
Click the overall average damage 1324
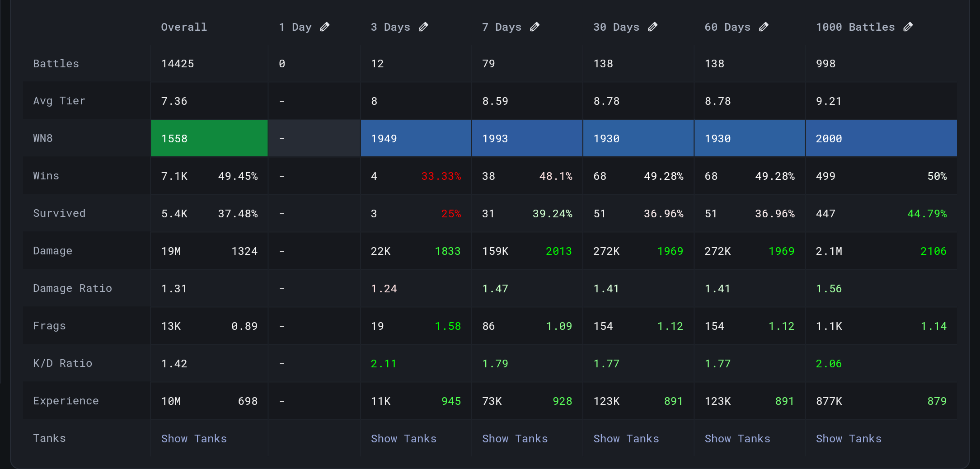click(244, 251)
